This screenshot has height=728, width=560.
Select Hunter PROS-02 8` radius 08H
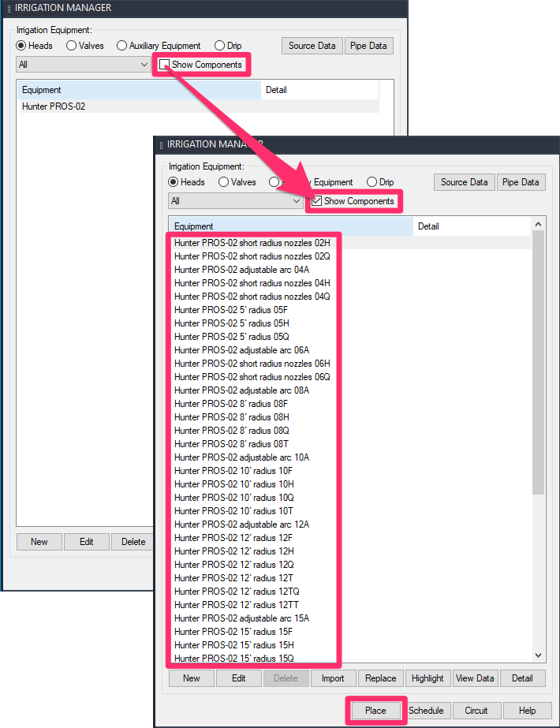pos(232,417)
